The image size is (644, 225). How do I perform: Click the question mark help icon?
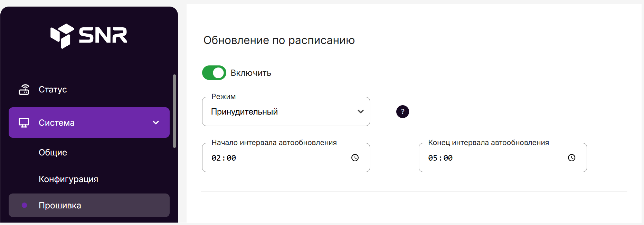pyautogui.click(x=402, y=111)
